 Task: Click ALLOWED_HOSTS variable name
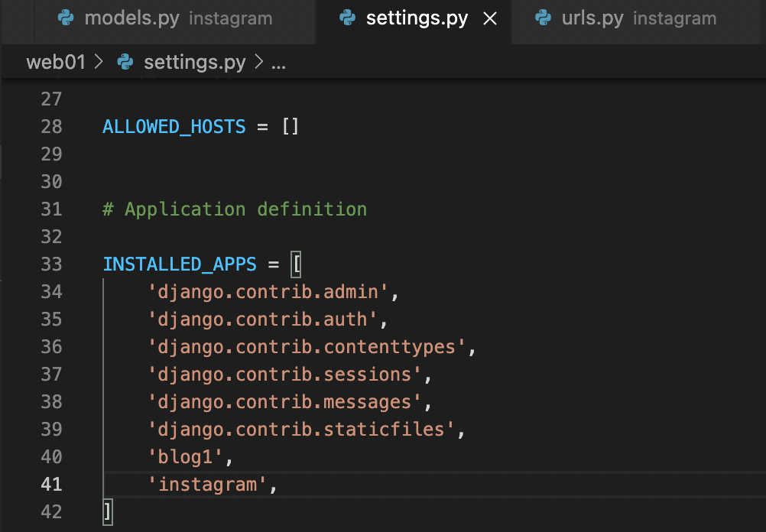(174, 127)
